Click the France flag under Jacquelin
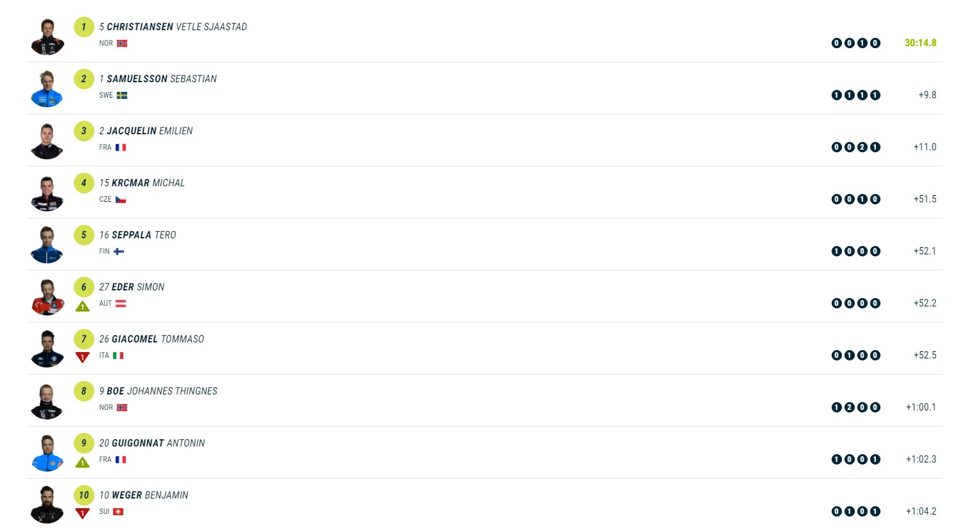Viewport: 980px width, 530px height. (121, 148)
